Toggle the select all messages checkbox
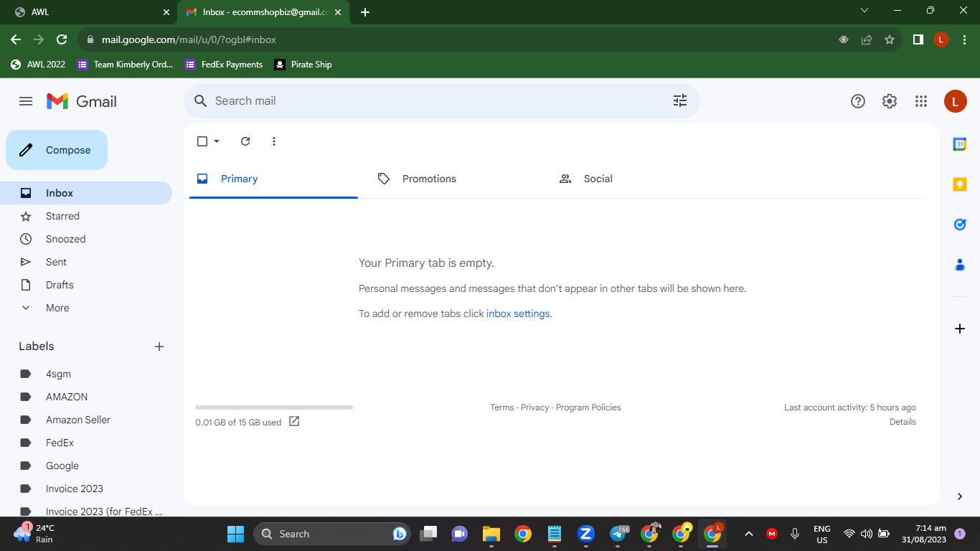Image resolution: width=980 pixels, height=551 pixels. (202, 141)
